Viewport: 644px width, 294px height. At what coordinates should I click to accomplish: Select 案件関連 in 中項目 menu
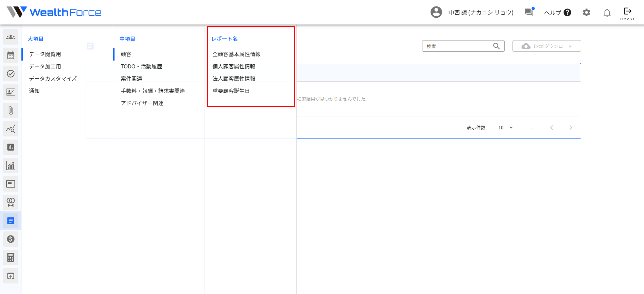pos(131,79)
